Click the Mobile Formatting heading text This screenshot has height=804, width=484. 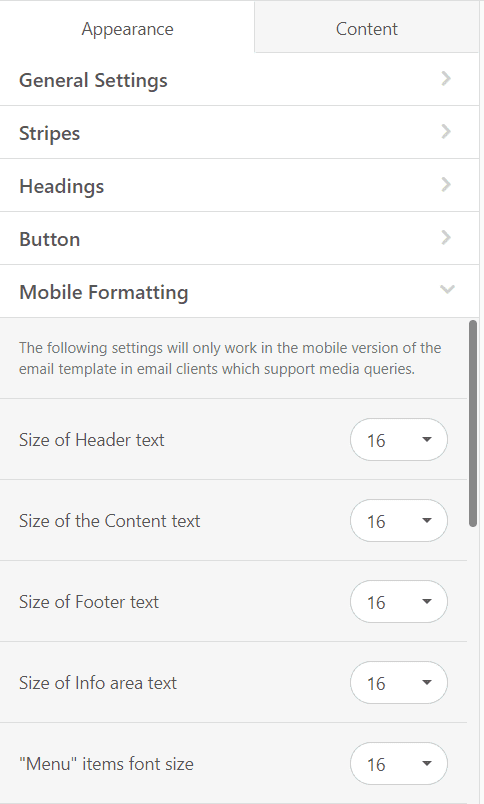(104, 292)
